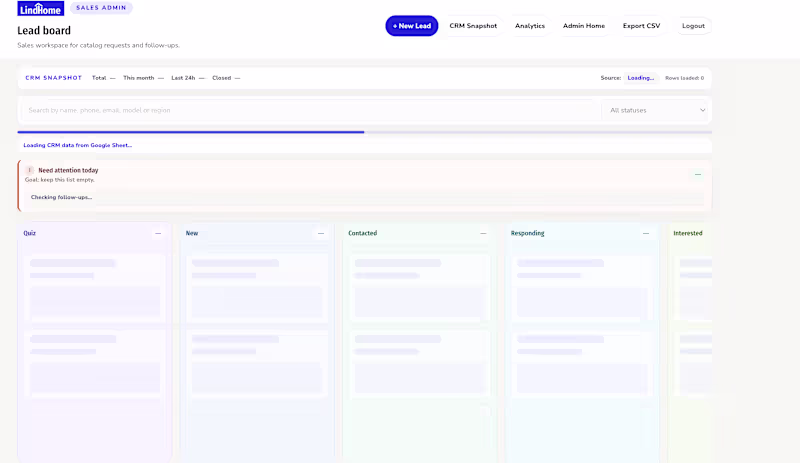
Task: Collapse the Contacted column
Action: point(483,233)
